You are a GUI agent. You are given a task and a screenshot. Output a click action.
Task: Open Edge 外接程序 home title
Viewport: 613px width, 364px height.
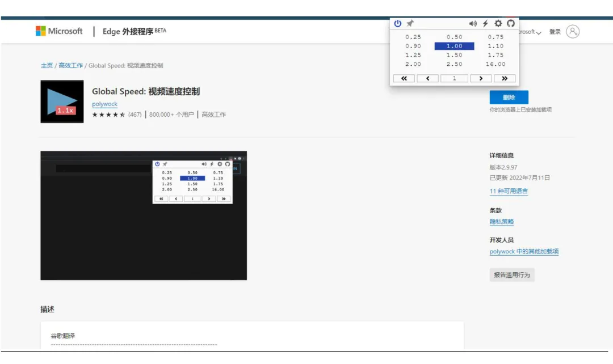click(x=134, y=31)
